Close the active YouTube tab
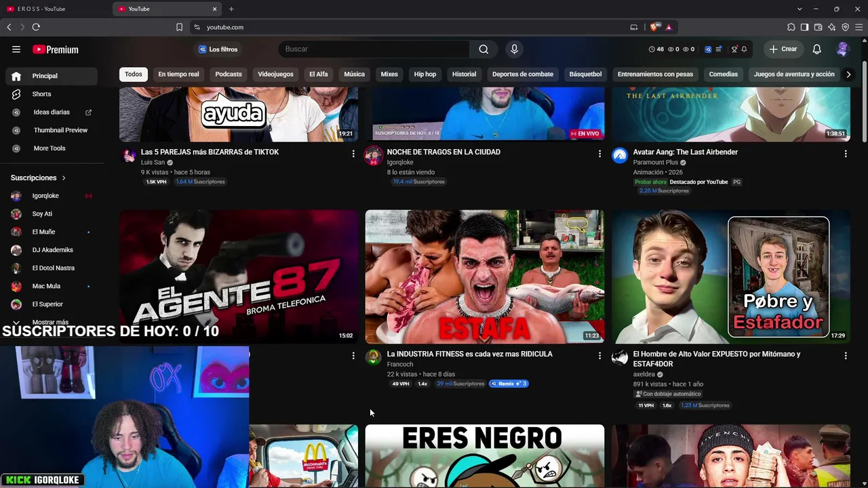Screen dimensions: 868x488 (x=215, y=9)
